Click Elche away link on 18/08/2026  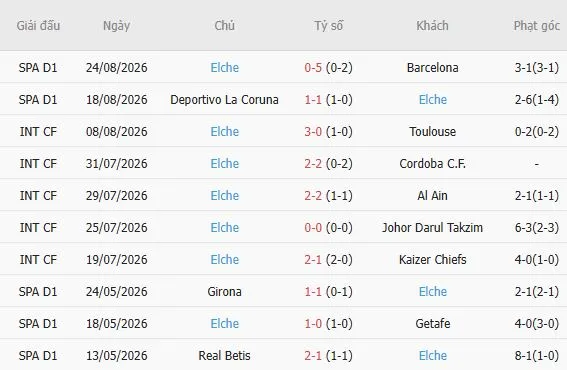click(433, 99)
